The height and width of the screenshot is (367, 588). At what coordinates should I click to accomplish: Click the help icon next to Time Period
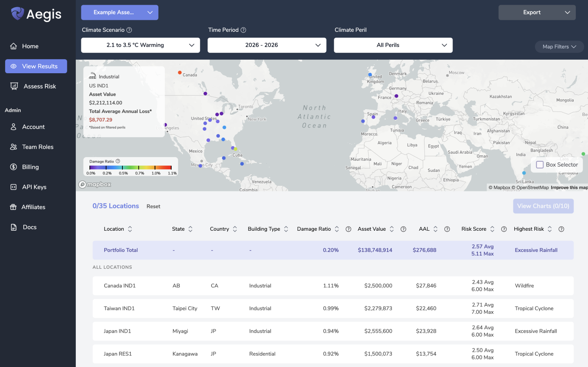click(243, 30)
